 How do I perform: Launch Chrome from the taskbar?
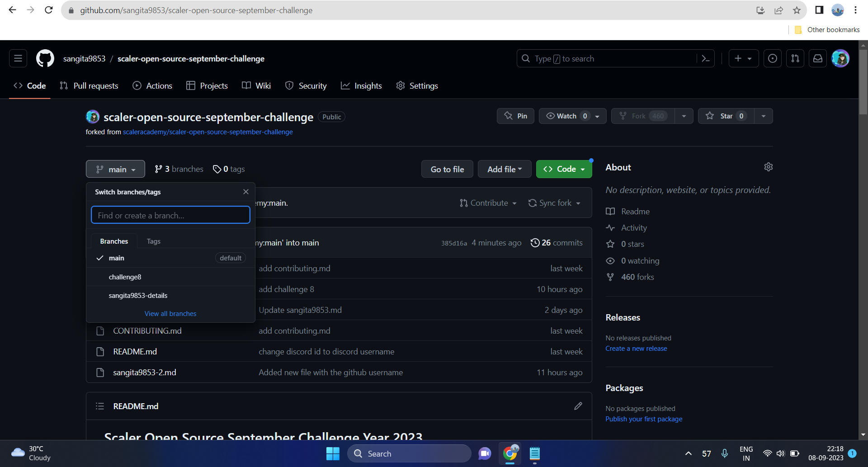click(x=509, y=453)
